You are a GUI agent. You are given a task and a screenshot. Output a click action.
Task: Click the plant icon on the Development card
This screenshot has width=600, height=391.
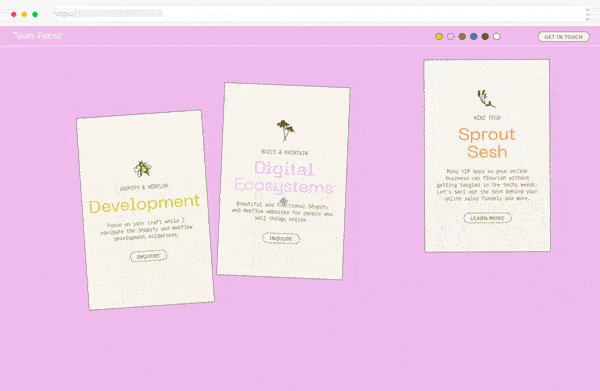142,169
